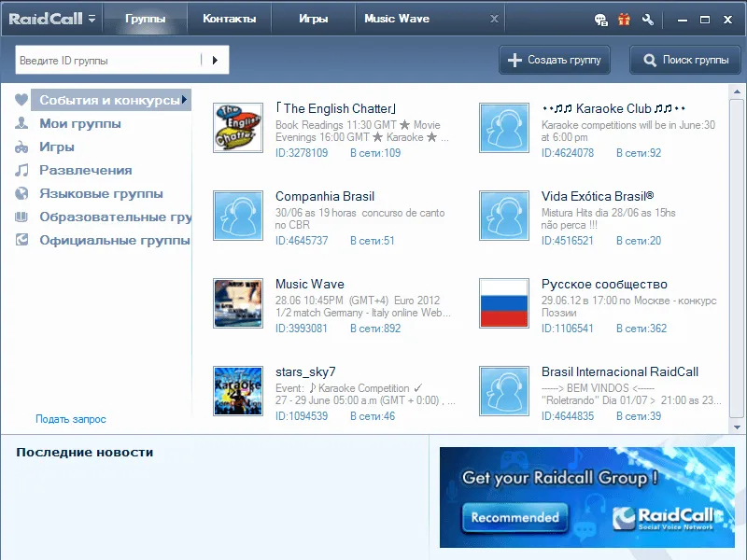Select Языковые группы category
This screenshot has width=747, height=560.
coord(101,193)
